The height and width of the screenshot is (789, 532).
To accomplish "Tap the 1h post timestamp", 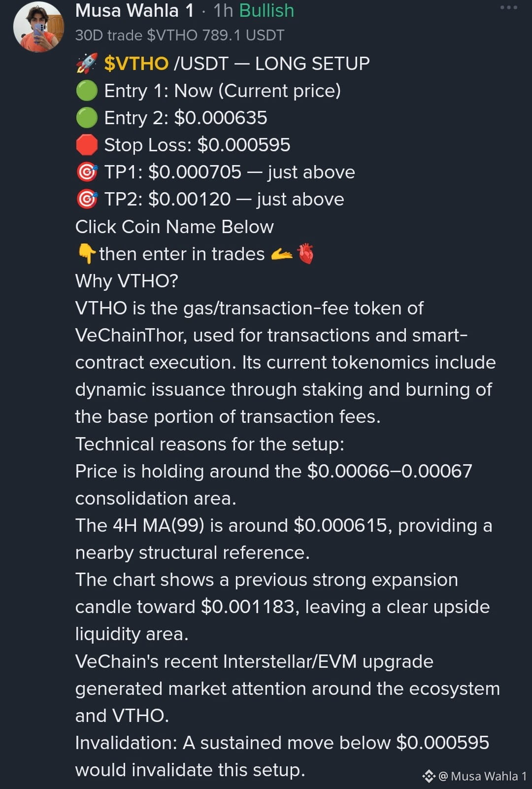I will (223, 10).
